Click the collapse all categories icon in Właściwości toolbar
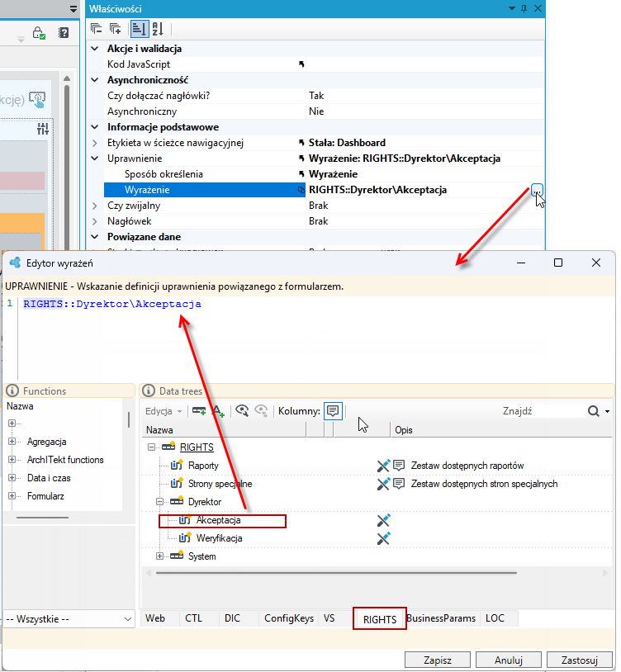Image resolution: width=621 pixels, height=672 pixels. point(97,29)
